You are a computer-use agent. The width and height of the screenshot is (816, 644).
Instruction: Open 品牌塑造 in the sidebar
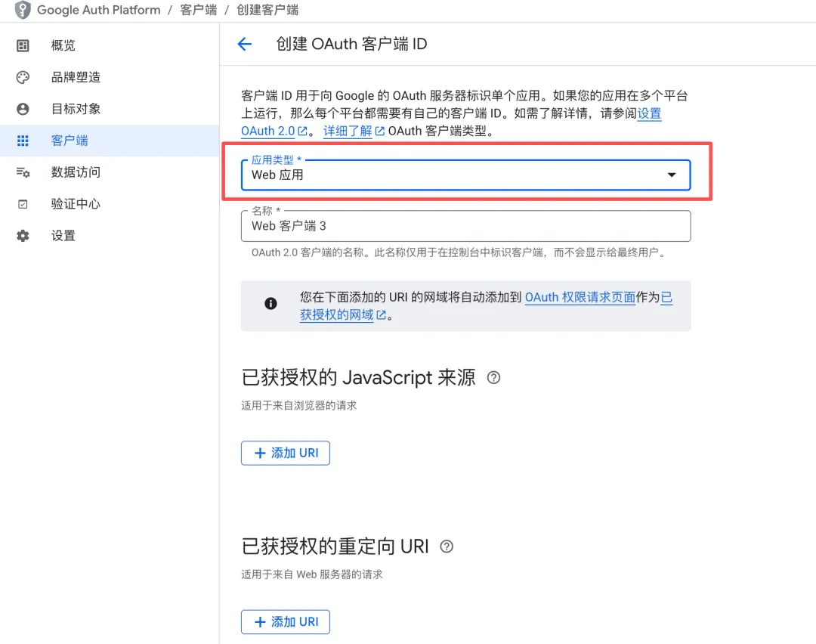point(110,78)
